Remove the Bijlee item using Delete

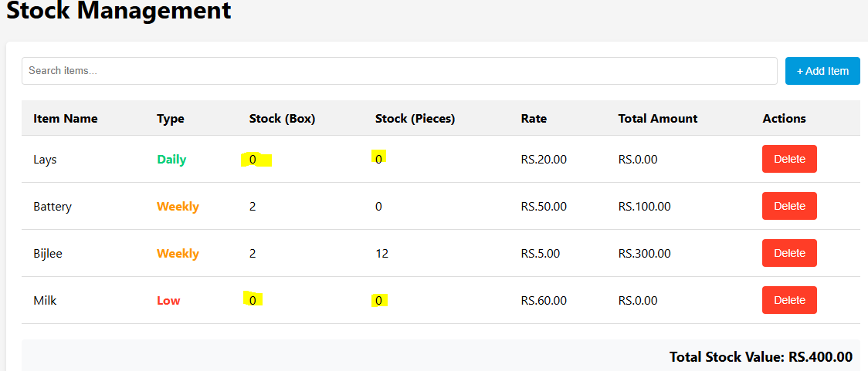tap(788, 253)
